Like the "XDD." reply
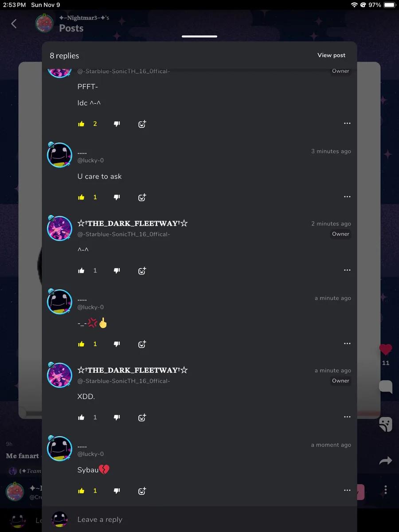This screenshot has height=532, width=399. click(81, 417)
